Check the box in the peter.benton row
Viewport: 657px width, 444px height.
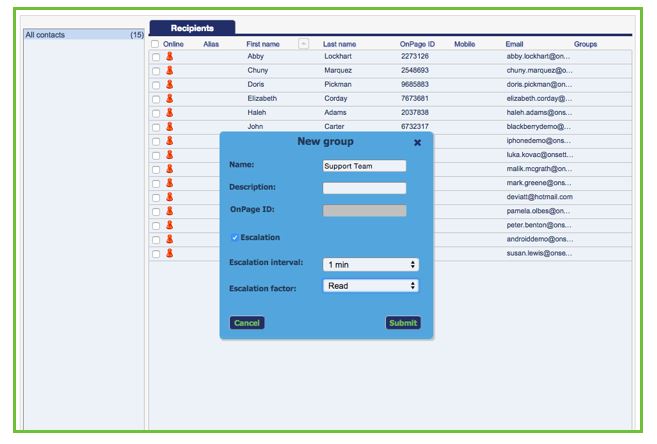(x=156, y=226)
